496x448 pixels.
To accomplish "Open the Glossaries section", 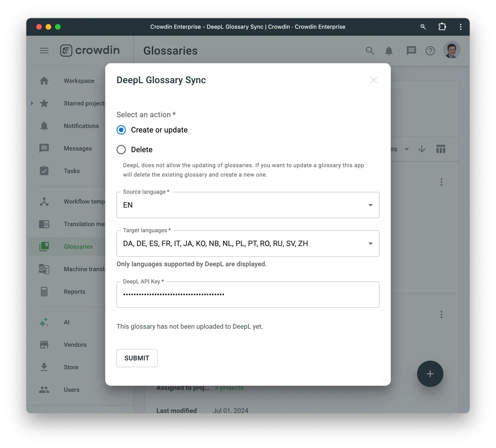I will 78,246.
